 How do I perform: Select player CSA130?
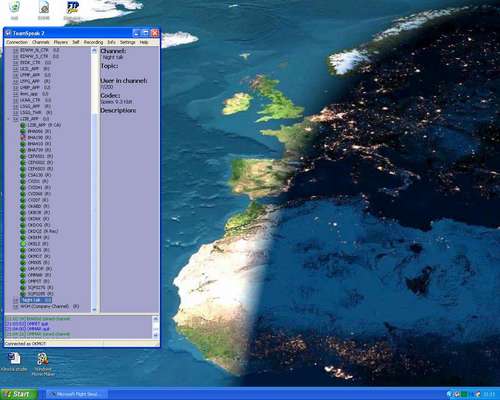coord(39,175)
